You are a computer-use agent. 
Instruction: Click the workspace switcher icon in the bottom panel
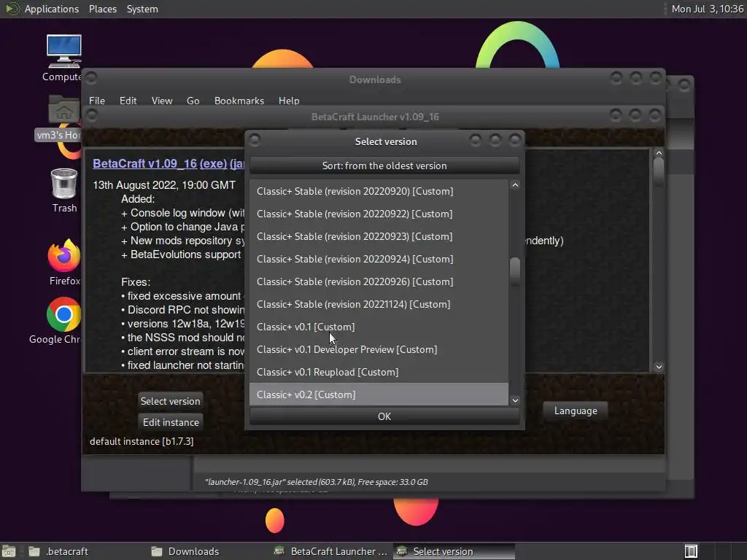coord(691,551)
